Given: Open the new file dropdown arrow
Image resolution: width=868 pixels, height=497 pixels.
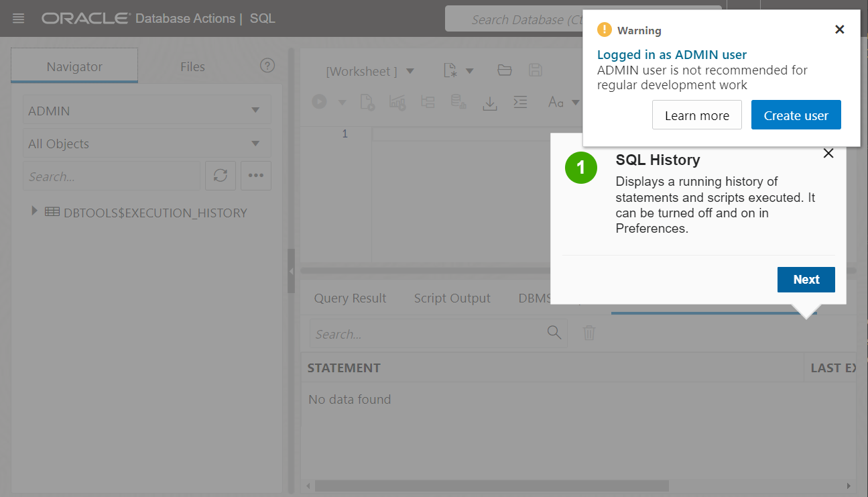Looking at the screenshot, I should click(470, 70).
